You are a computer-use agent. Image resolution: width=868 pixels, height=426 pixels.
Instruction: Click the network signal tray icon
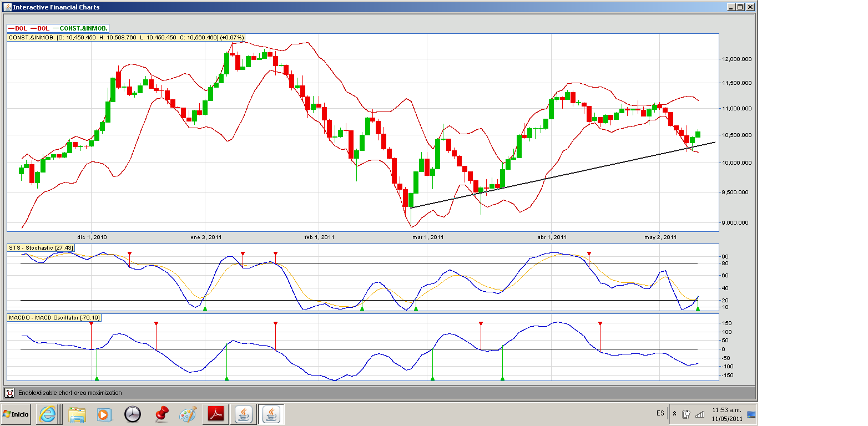(x=699, y=414)
